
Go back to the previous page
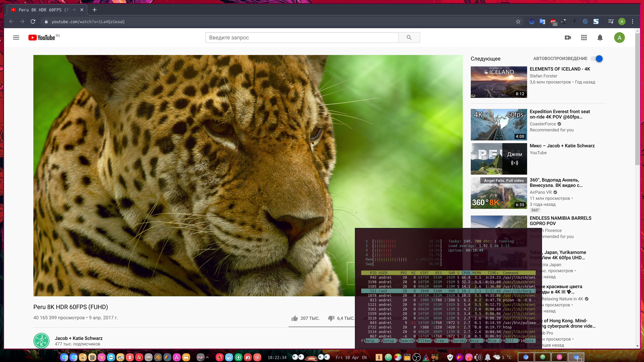click(x=11, y=21)
